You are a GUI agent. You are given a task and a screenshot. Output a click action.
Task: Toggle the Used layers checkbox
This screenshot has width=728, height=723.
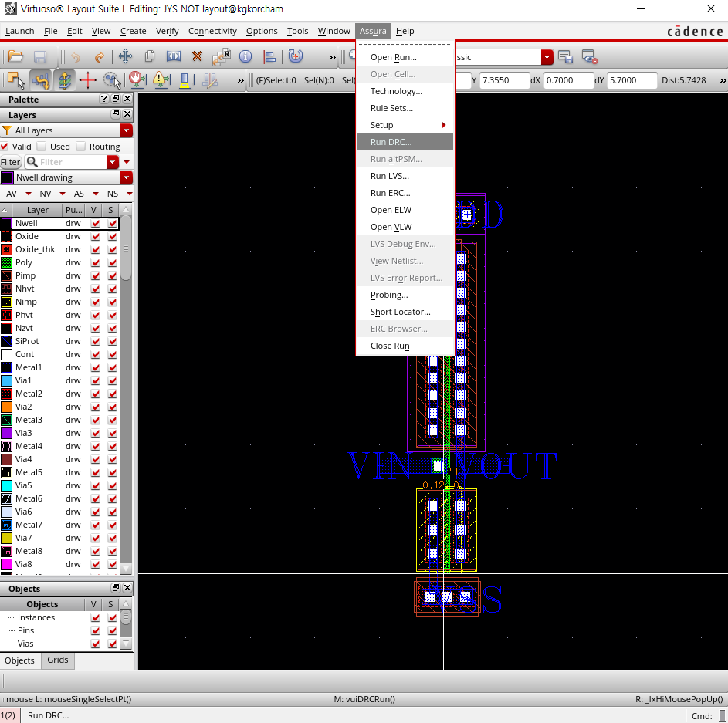[x=42, y=146]
